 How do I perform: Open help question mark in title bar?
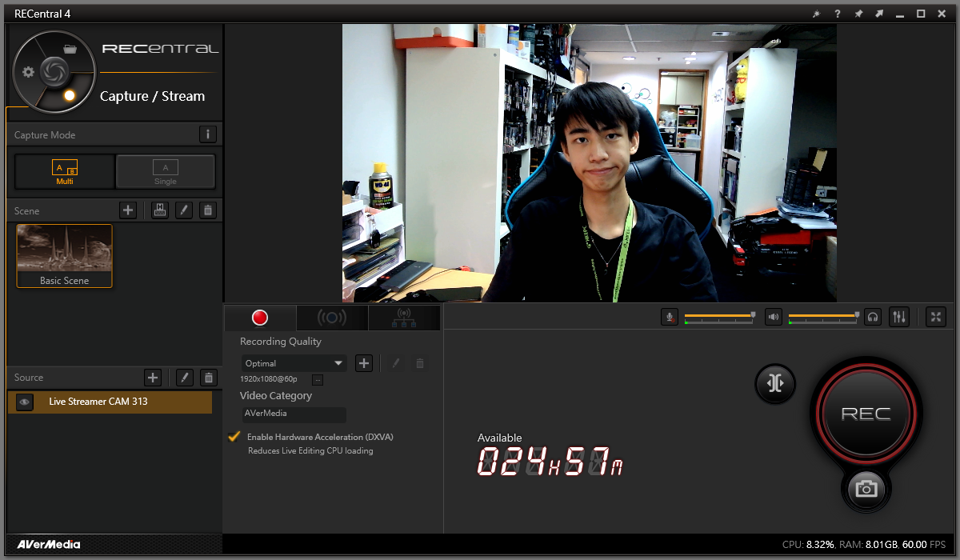pos(838,14)
